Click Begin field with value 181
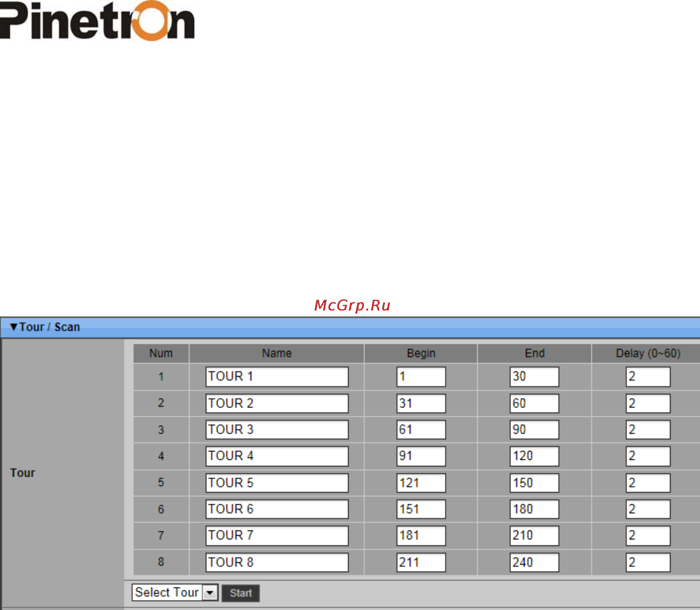The width and height of the screenshot is (700, 610). [x=421, y=536]
